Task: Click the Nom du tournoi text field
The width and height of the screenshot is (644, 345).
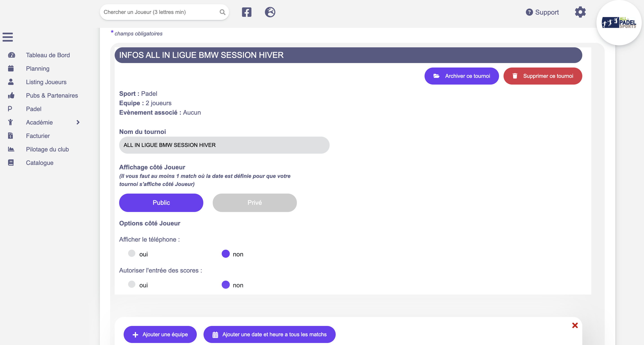Action: click(224, 145)
